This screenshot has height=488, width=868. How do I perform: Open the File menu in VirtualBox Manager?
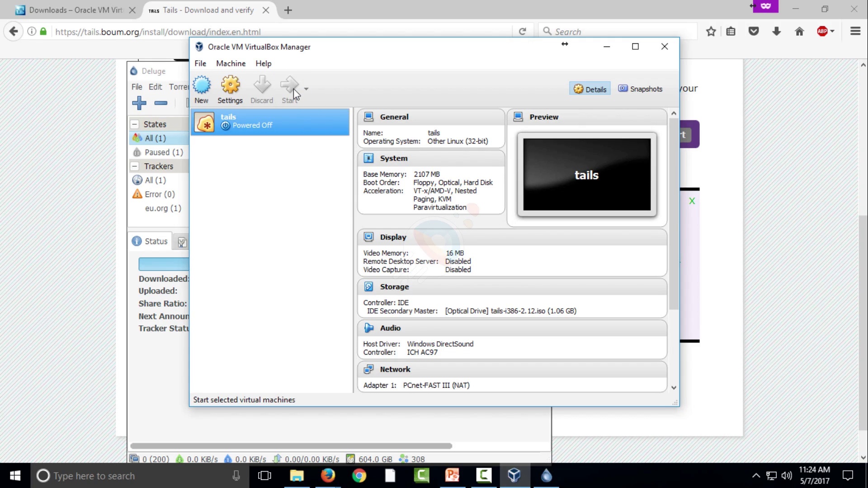click(x=200, y=63)
